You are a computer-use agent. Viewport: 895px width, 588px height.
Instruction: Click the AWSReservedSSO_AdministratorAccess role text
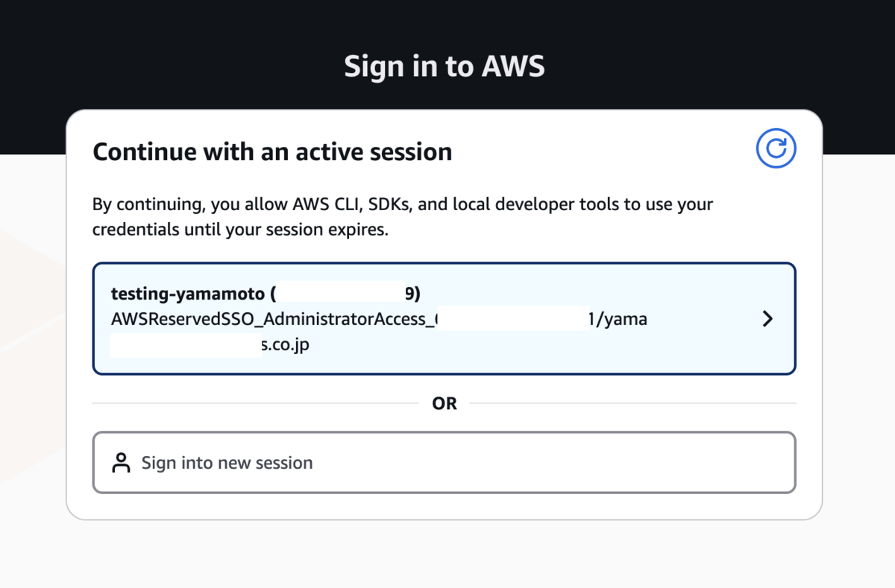point(272,320)
